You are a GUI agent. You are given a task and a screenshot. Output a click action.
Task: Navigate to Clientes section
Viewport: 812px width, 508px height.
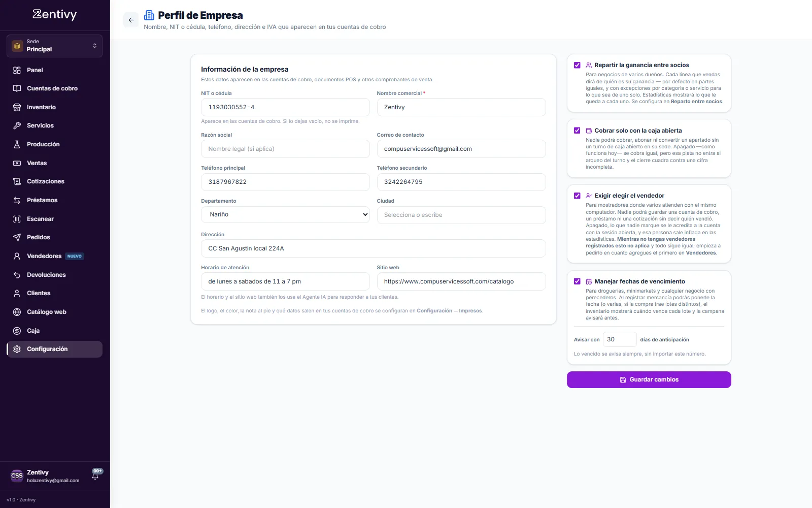54,293
